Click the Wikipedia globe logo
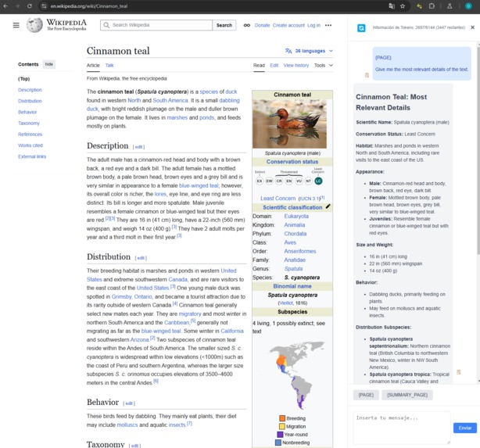This screenshot has height=448, width=480. [x=34, y=25]
